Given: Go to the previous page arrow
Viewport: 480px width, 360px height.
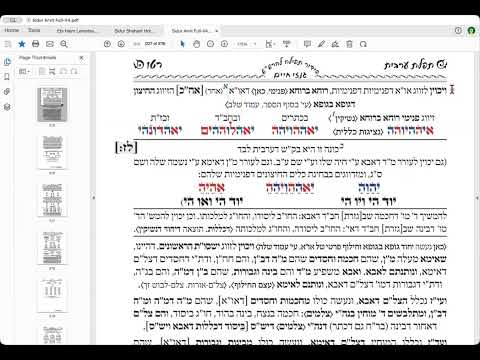Looking at the screenshot, I should click(107, 44).
